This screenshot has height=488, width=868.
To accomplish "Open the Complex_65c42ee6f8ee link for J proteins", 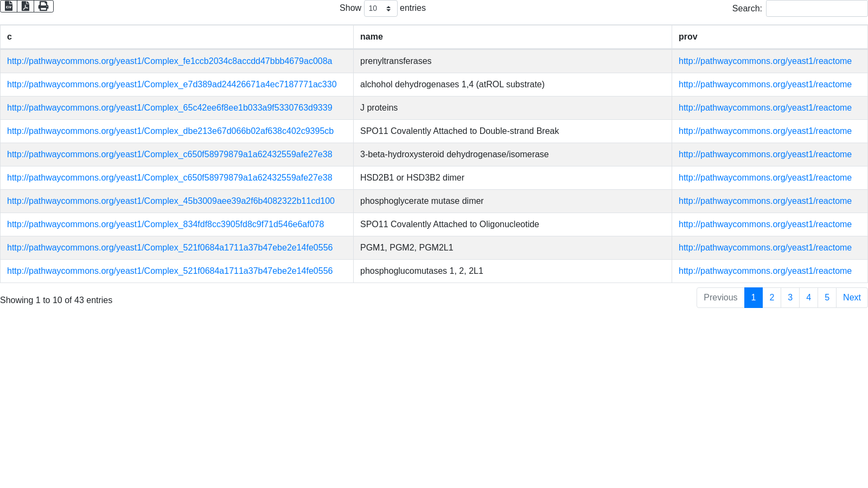I will (x=169, y=108).
